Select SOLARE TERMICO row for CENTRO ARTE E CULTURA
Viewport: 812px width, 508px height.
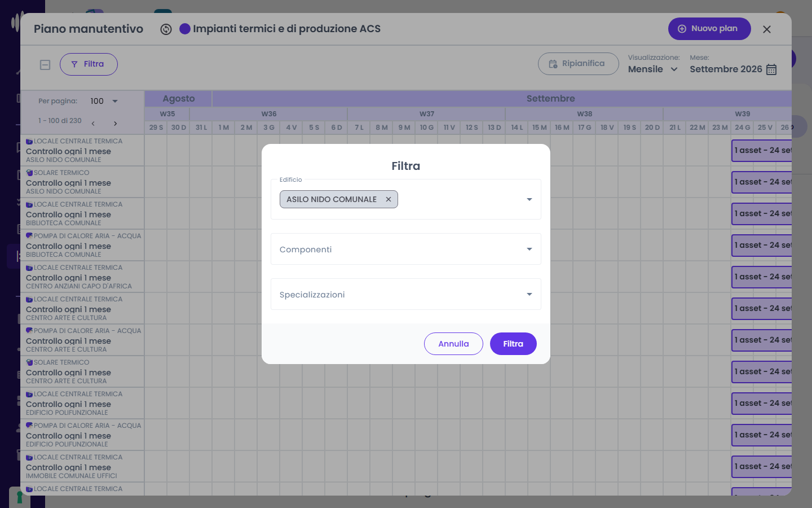[x=82, y=371]
